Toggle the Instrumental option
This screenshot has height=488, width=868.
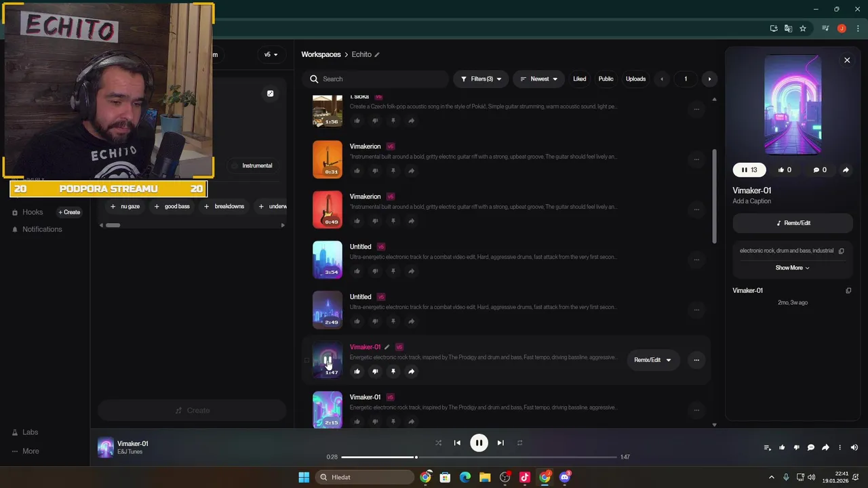[x=252, y=165]
